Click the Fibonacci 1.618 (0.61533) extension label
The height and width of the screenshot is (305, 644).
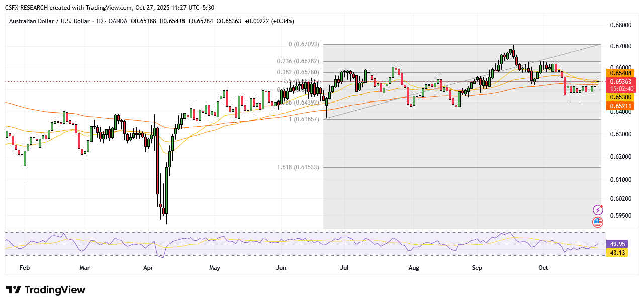pos(298,167)
